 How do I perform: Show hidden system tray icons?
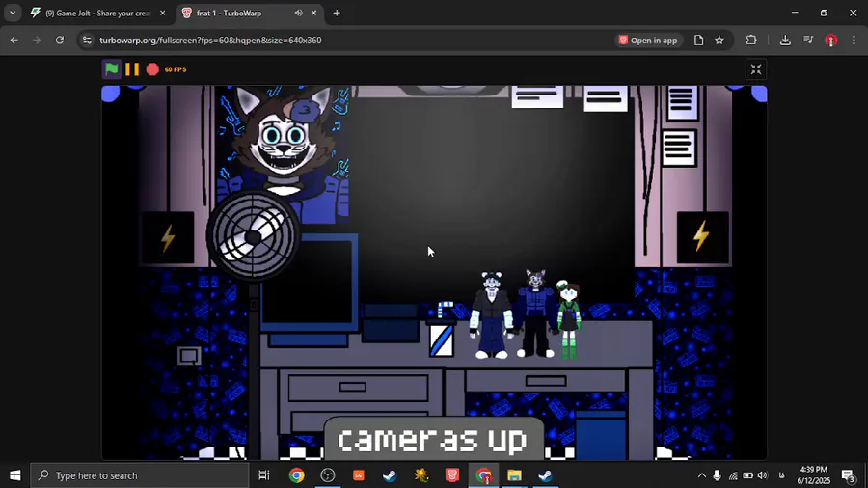pyautogui.click(x=701, y=475)
